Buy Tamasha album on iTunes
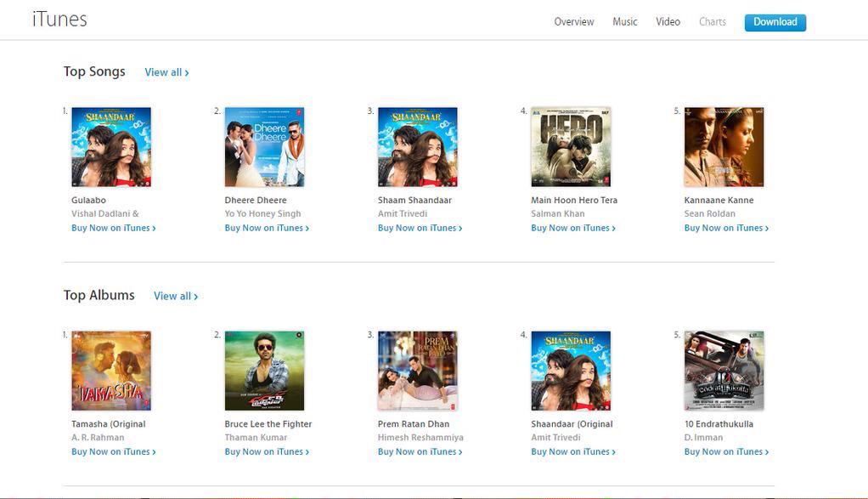The image size is (868, 499). click(x=114, y=451)
